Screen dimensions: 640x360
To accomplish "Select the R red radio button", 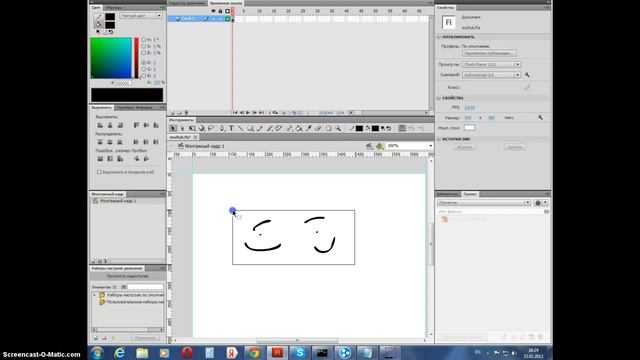I will [x=144, y=63].
